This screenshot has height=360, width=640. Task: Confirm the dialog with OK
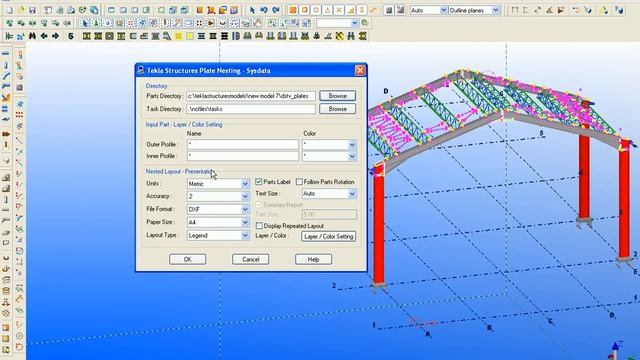(187, 259)
